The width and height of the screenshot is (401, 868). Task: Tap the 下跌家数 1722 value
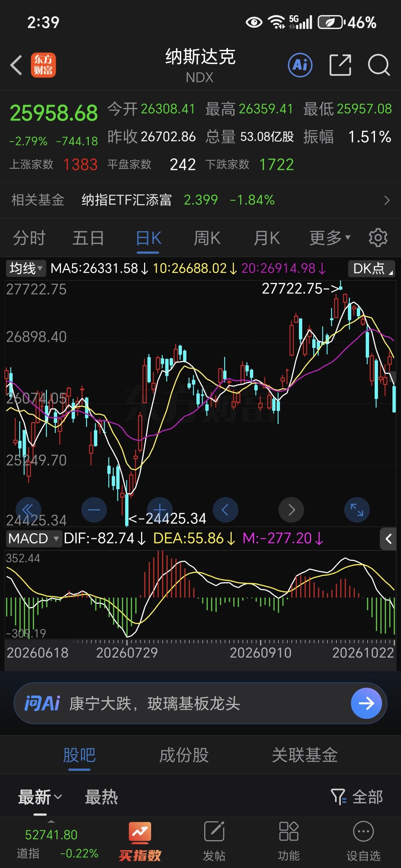click(x=276, y=164)
